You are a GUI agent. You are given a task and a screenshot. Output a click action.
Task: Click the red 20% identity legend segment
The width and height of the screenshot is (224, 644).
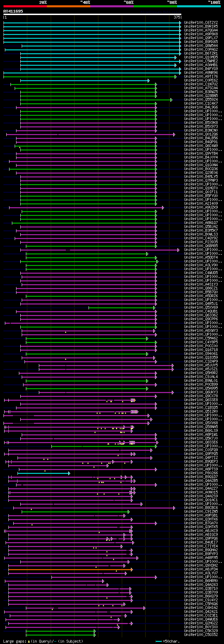tap(25, 6)
